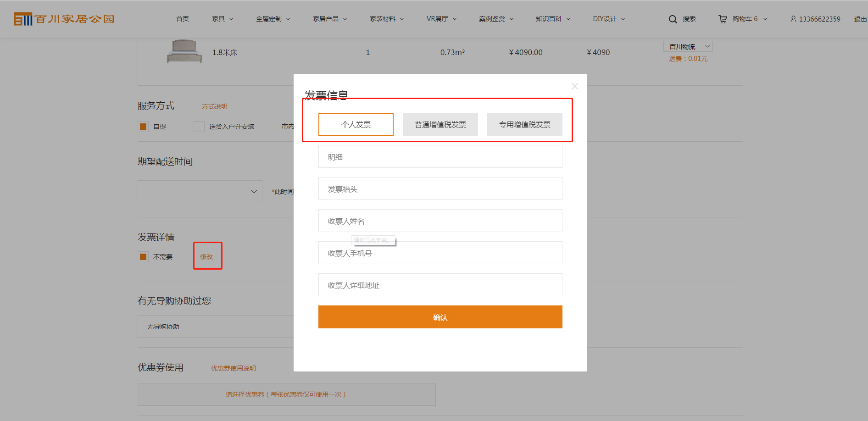Focus the 发票抬头 input field
Screen dimensions: 868x421
pos(440,189)
